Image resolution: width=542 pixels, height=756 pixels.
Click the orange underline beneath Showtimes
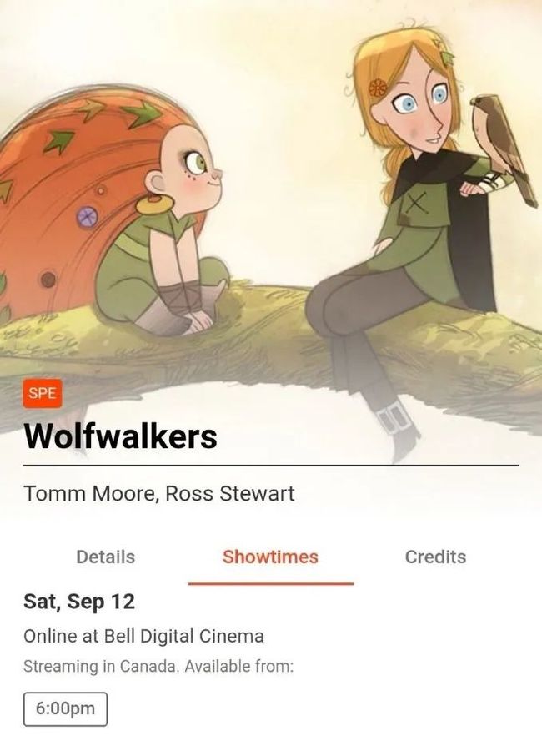click(x=271, y=583)
